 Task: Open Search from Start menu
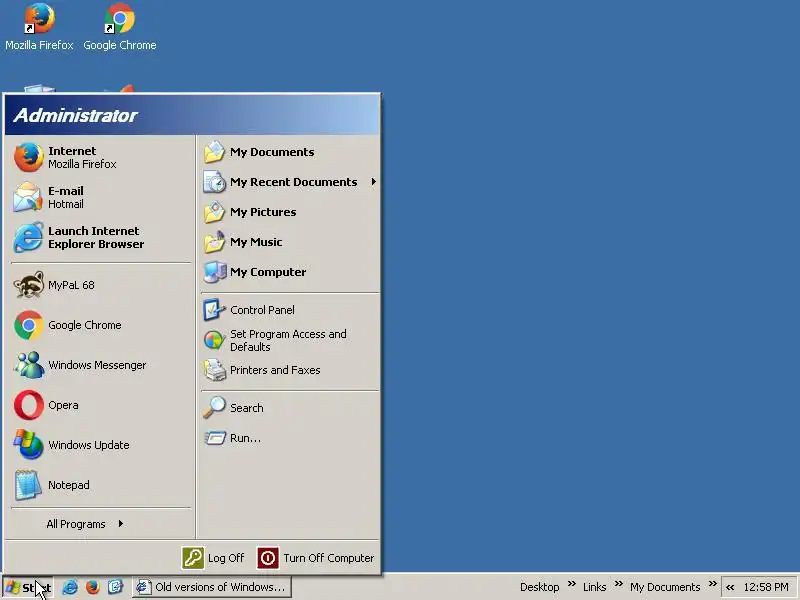(290, 408)
